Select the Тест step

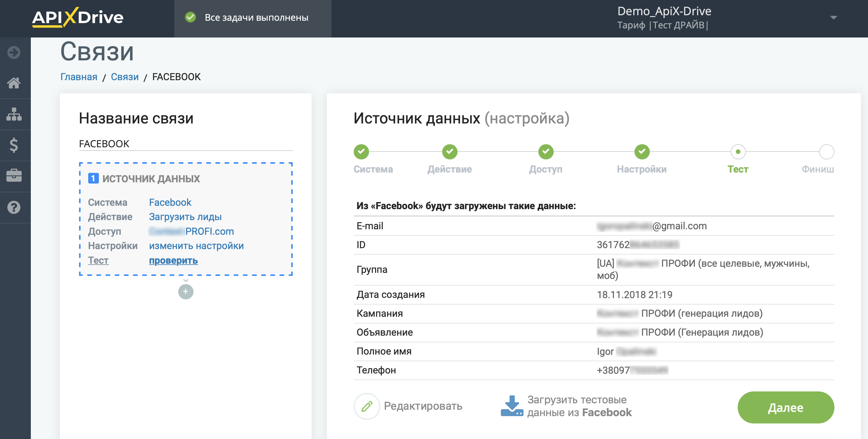738,169
